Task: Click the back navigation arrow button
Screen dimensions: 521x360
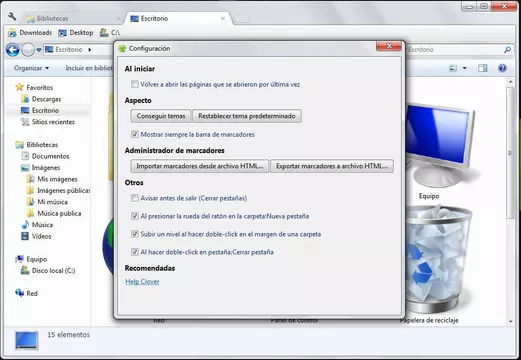Action: 13,50
